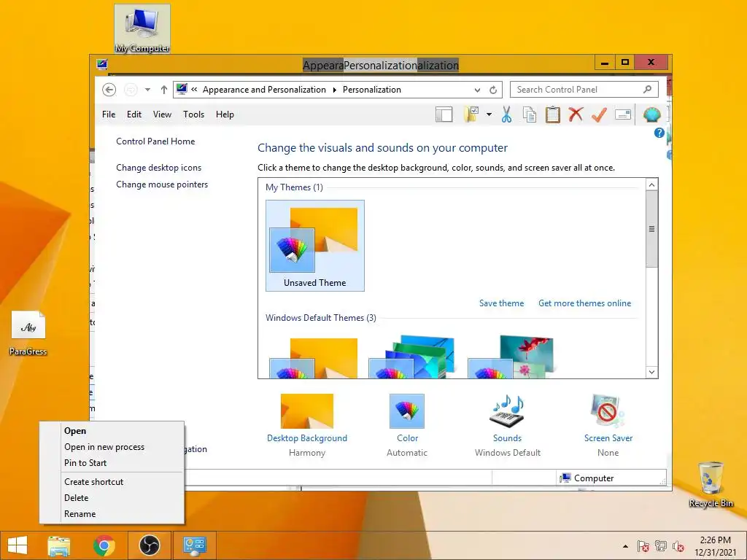Screen dimensions: 747x560
Task: Open the Edit menu
Action: tap(134, 114)
